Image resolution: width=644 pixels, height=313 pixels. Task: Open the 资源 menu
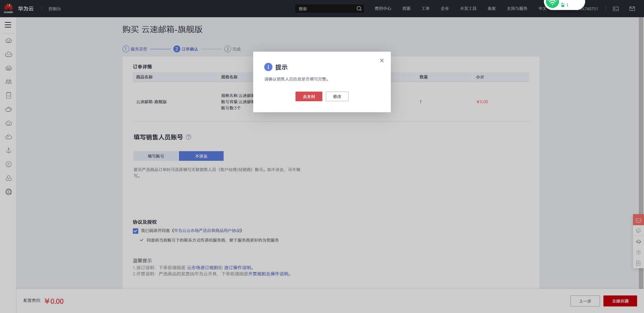406,9
